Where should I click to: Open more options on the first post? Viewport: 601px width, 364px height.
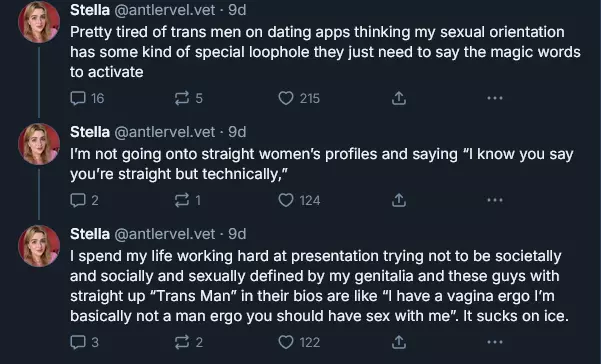(494, 98)
